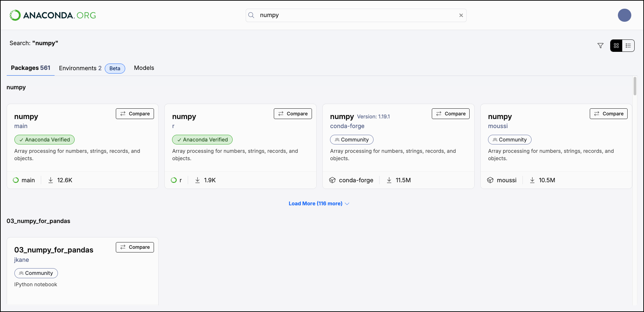Screen dimensions: 644x312
Task: Open the Models tab
Action: 144,68
